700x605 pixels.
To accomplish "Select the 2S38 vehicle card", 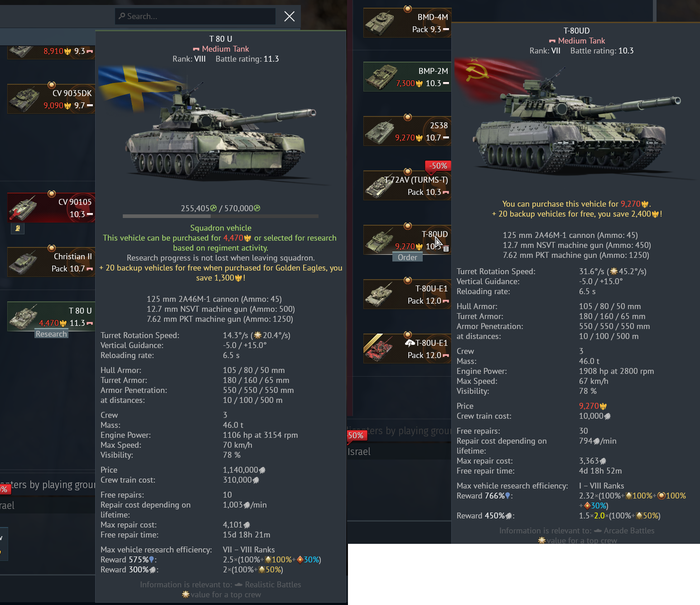I will point(407,131).
